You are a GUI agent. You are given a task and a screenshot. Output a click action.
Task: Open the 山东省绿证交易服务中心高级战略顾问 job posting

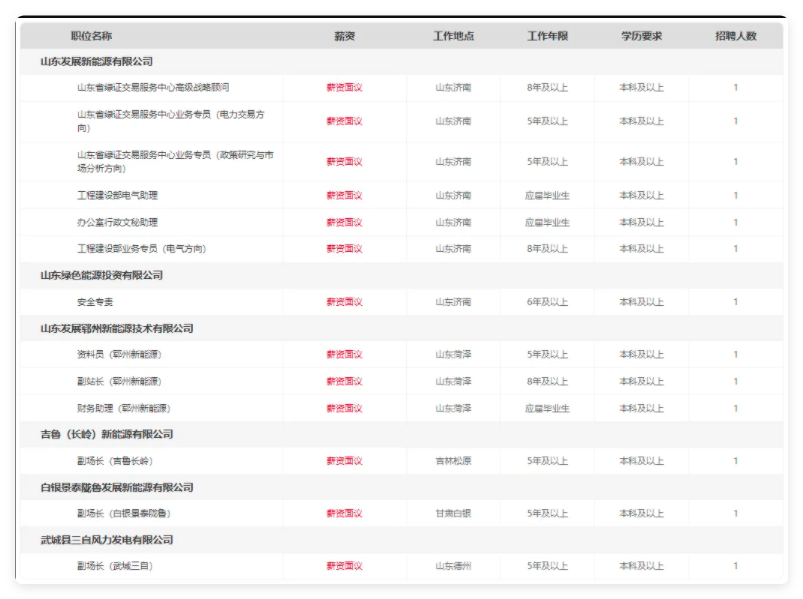click(153, 88)
